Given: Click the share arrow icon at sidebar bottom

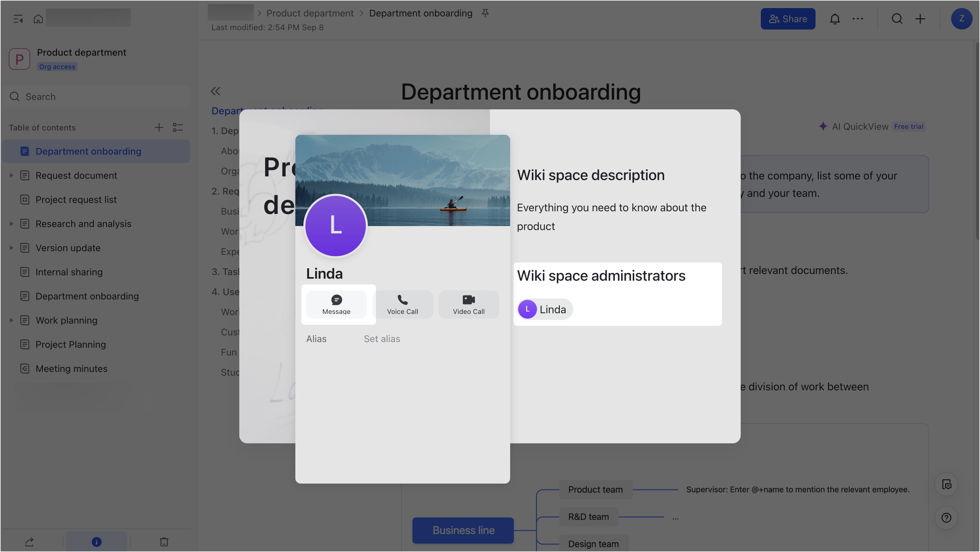Looking at the screenshot, I should 29,542.
